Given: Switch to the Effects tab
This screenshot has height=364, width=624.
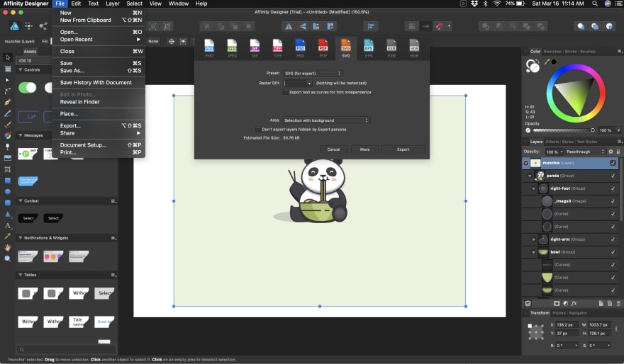Looking at the screenshot, I should pyautogui.click(x=552, y=142).
